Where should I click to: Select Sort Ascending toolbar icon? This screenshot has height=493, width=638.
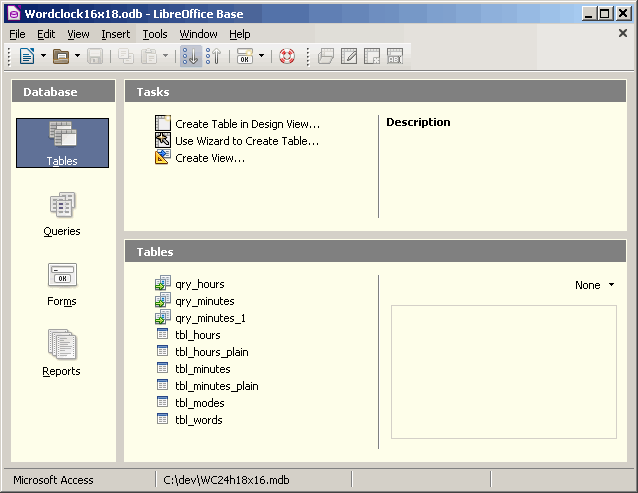click(x=190, y=56)
